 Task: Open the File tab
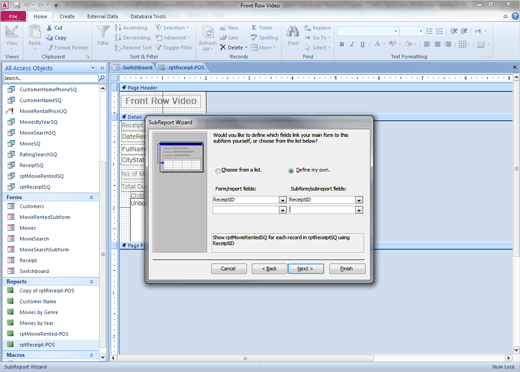pyautogui.click(x=13, y=16)
